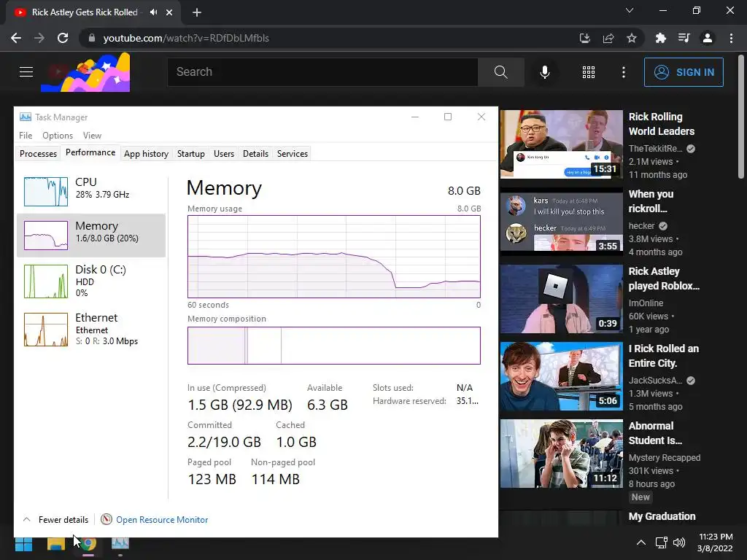The height and width of the screenshot is (560, 747).
Task: Switch to the Users tab
Action: tap(224, 154)
